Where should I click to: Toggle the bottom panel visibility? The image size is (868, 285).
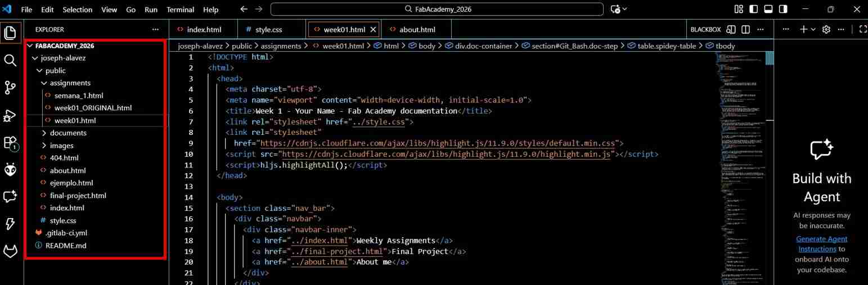coord(768,10)
